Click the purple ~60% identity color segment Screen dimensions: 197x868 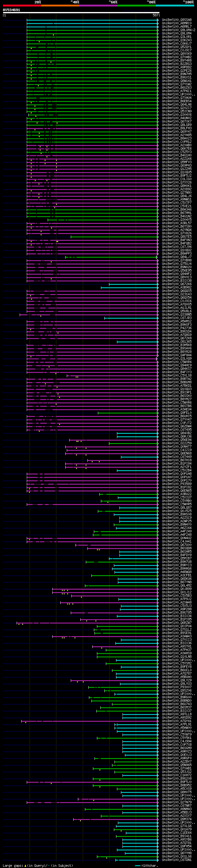[99, 6]
